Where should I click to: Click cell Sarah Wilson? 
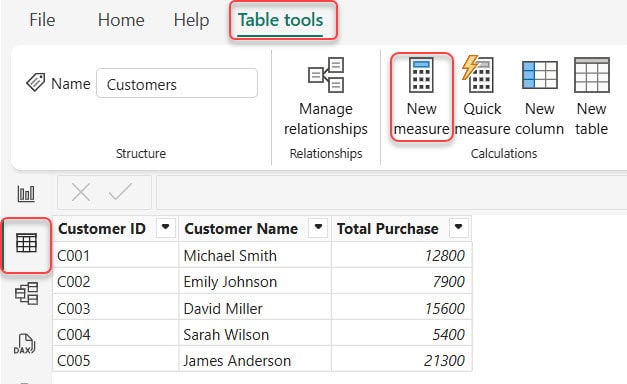(255, 334)
